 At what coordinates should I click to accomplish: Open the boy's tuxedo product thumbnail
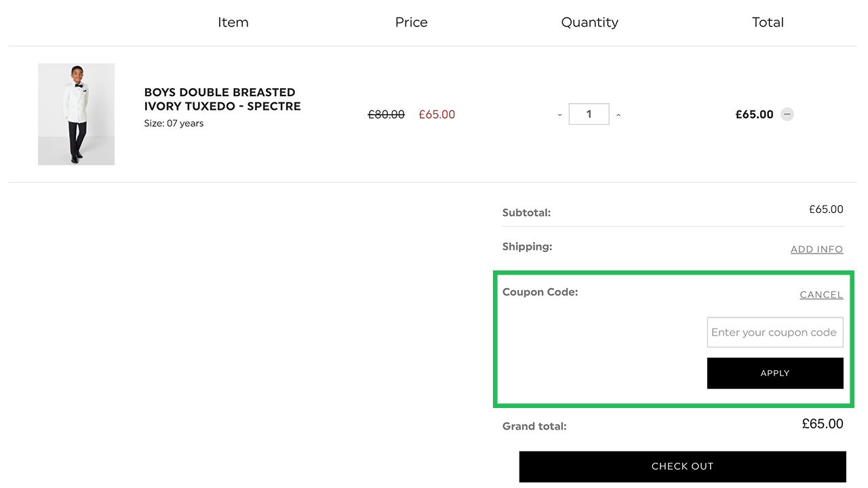coord(76,114)
